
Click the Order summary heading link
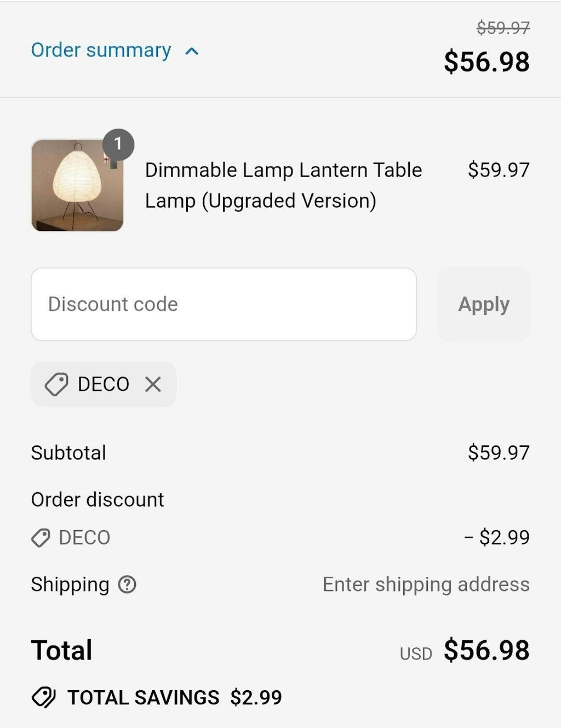click(101, 50)
